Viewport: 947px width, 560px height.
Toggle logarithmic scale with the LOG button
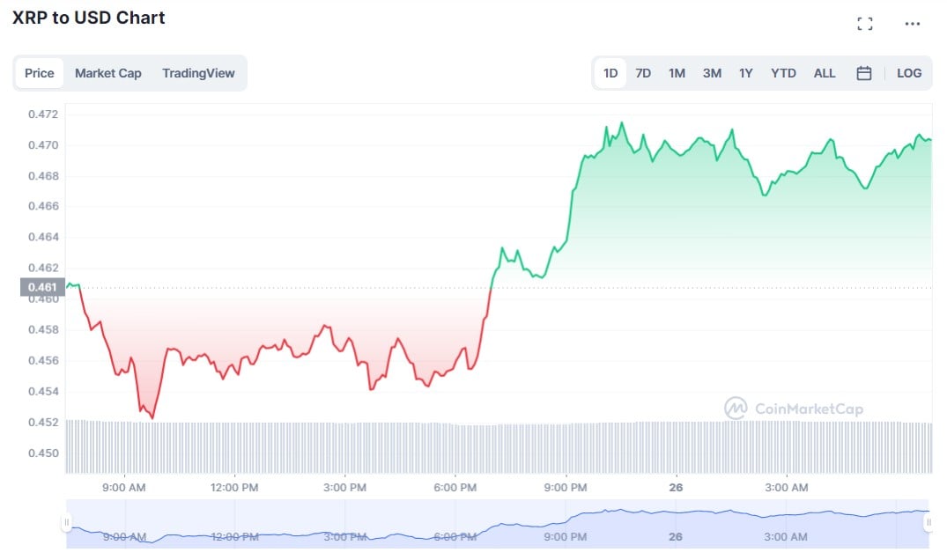click(908, 73)
